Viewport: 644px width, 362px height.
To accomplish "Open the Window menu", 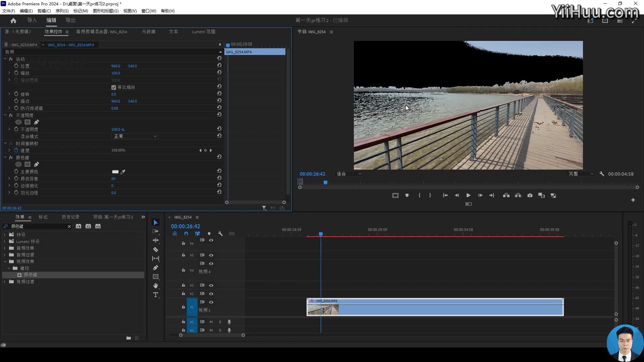I will click(x=149, y=11).
